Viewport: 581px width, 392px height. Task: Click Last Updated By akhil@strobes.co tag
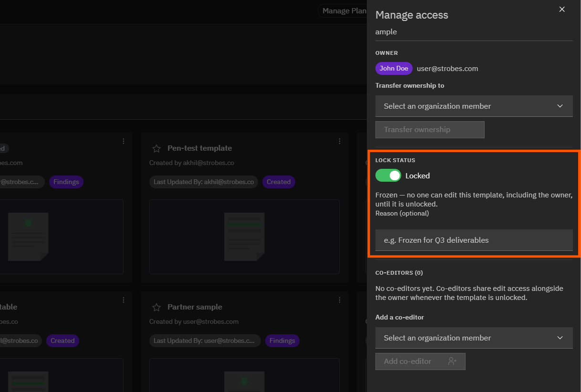204,182
